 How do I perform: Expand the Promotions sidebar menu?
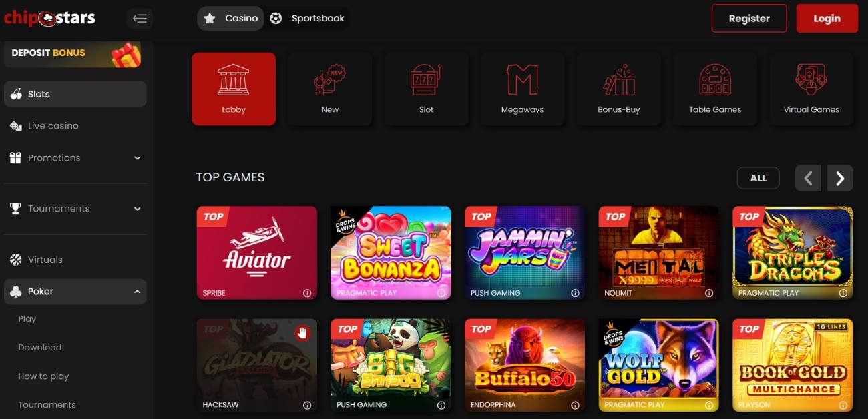point(75,158)
